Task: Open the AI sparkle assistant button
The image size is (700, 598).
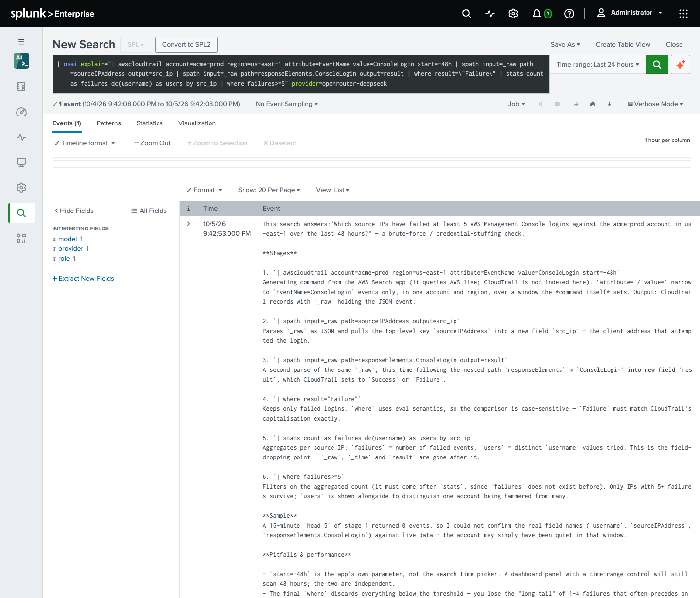Action: click(x=681, y=65)
